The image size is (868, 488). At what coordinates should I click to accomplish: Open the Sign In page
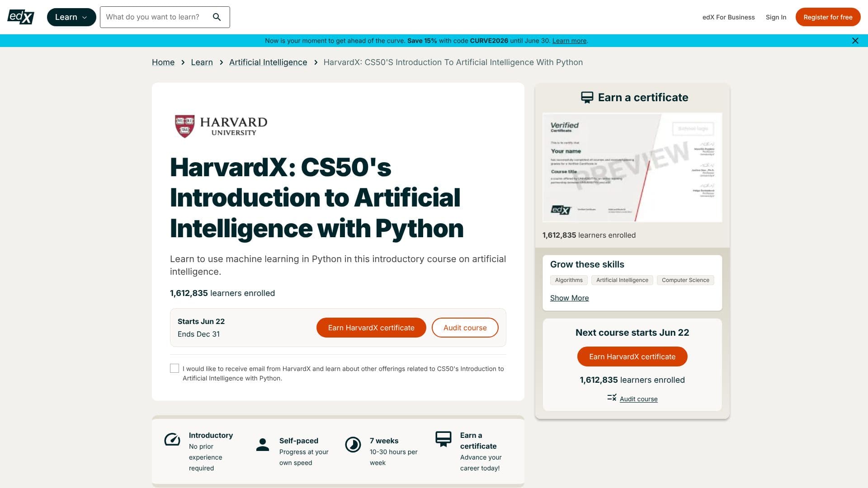click(776, 17)
